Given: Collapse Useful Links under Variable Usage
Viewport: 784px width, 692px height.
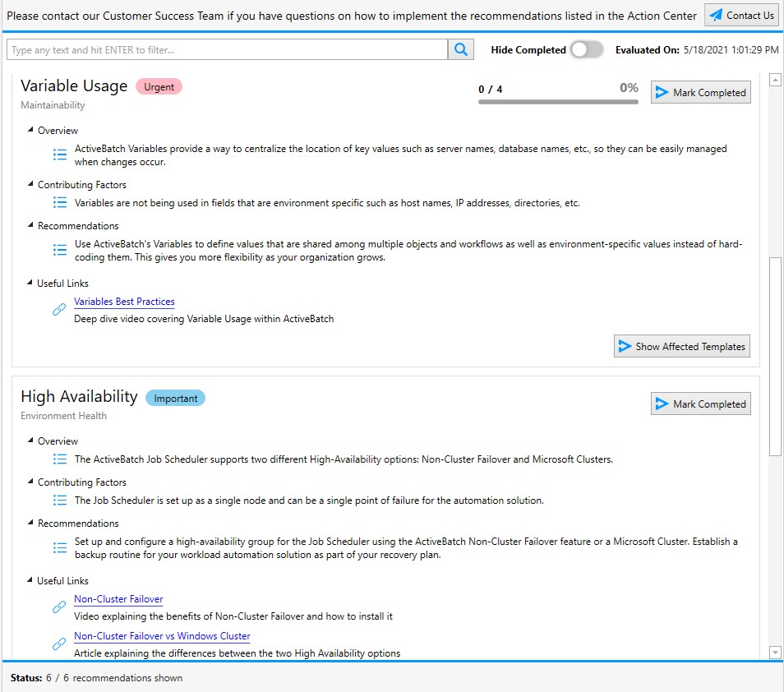Looking at the screenshot, I should coord(30,283).
